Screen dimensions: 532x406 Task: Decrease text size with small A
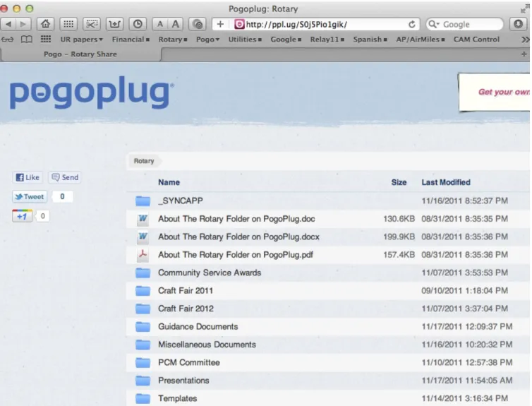[x=159, y=24]
